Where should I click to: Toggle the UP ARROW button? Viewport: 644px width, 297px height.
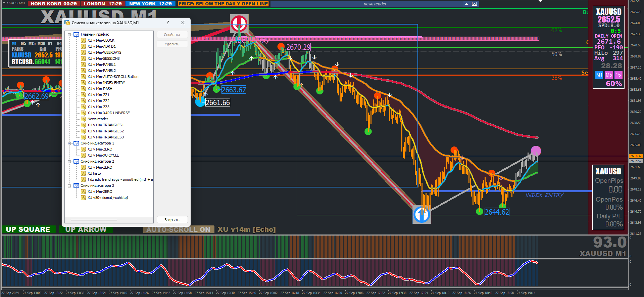click(x=86, y=229)
